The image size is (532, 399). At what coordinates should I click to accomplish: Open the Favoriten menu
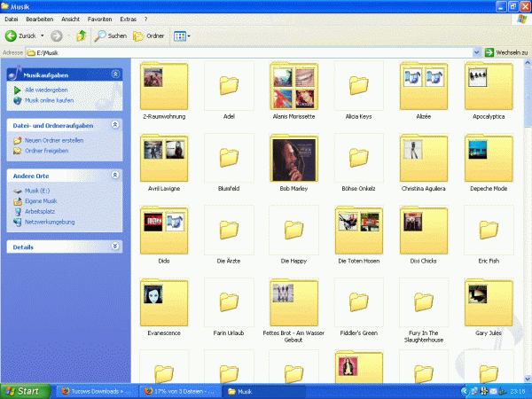99,19
